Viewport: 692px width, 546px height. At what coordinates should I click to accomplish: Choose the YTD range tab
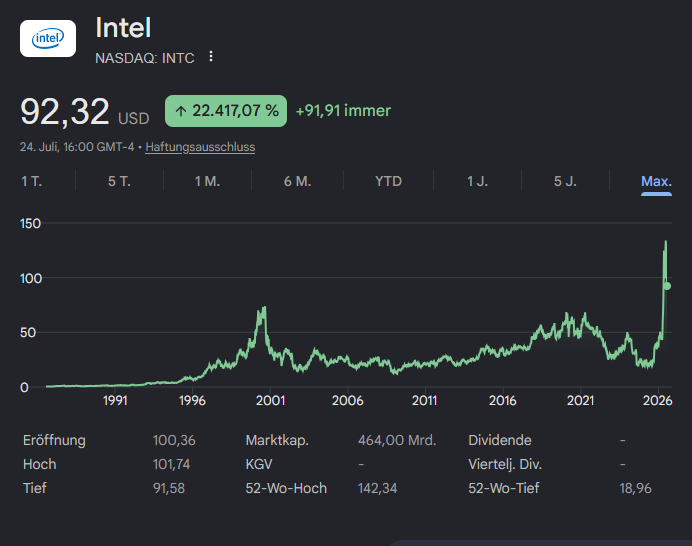tap(388, 181)
